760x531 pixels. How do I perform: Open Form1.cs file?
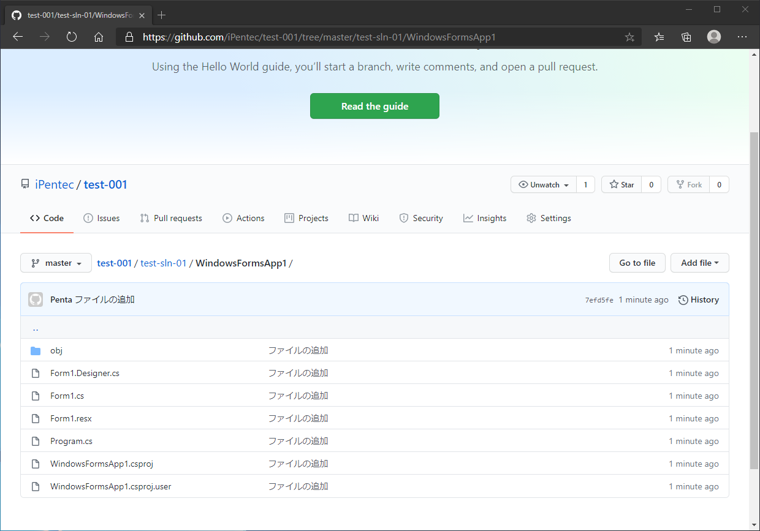[x=67, y=396]
